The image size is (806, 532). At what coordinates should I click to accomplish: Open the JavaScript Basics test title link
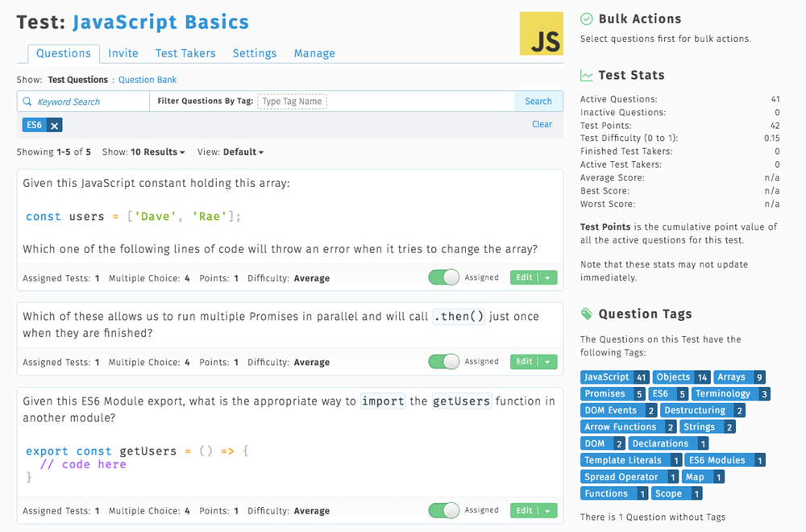pyautogui.click(x=160, y=22)
